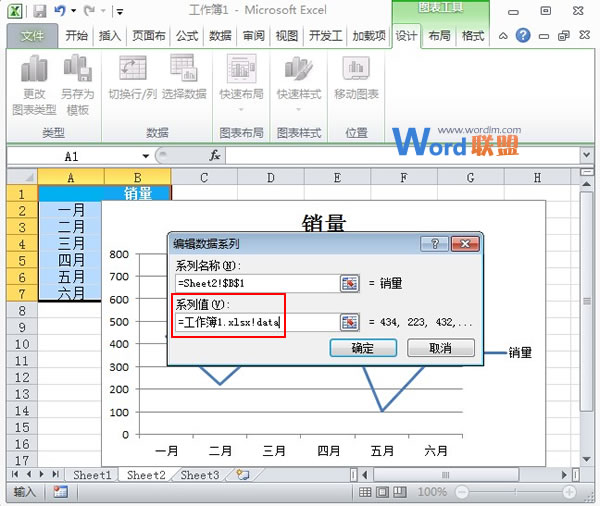This screenshot has height=506, width=600.
Task: Expand the formula bar chevron
Action: (586, 155)
